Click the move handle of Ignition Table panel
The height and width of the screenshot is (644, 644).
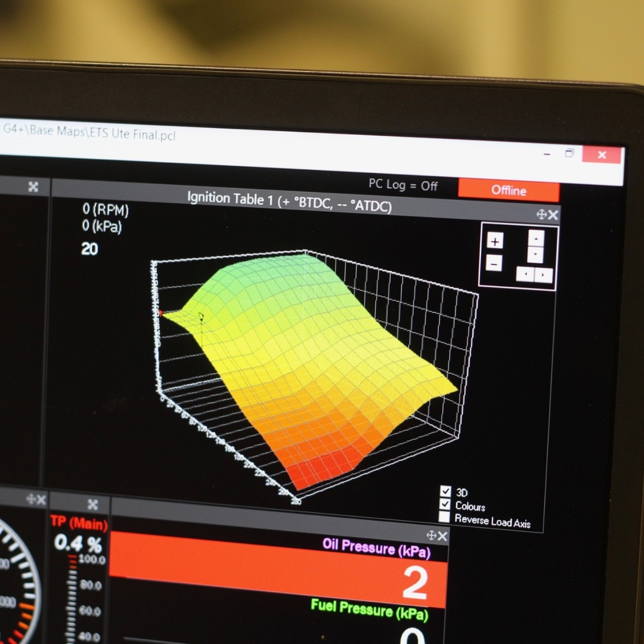[x=541, y=214]
